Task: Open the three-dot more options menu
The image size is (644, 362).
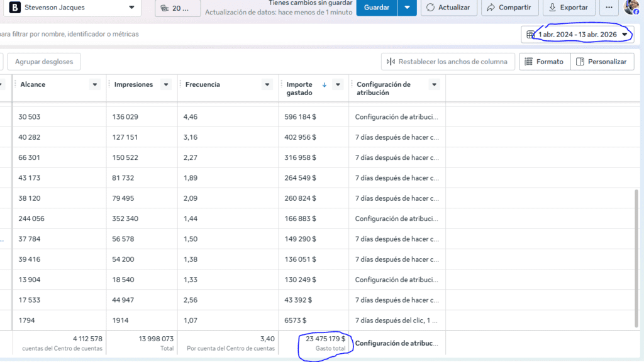Action: [609, 8]
